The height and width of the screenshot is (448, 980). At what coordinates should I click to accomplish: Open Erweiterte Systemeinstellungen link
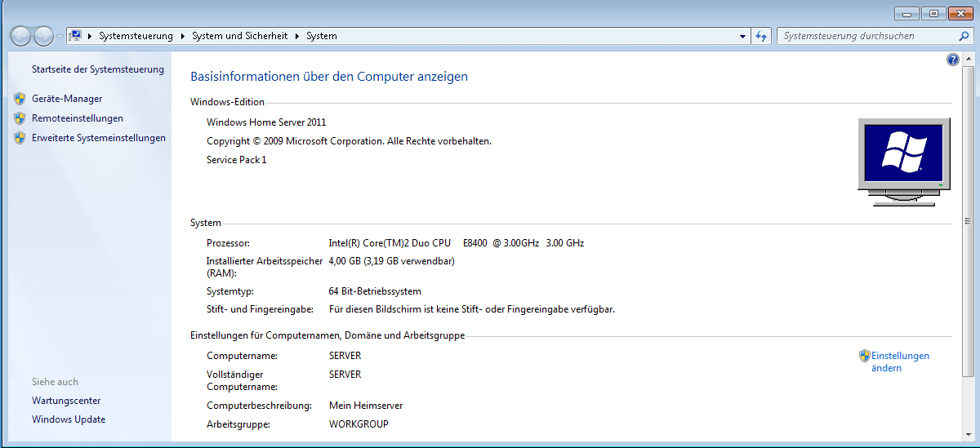99,138
